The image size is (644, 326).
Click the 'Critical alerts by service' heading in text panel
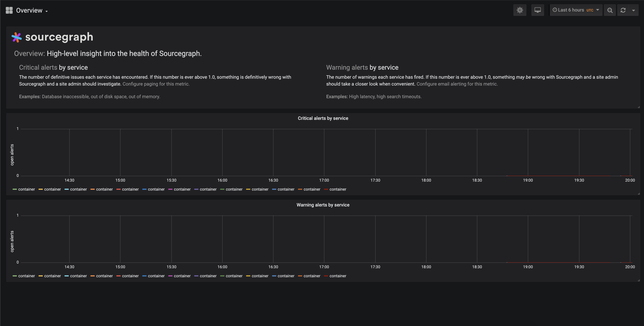(x=53, y=67)
